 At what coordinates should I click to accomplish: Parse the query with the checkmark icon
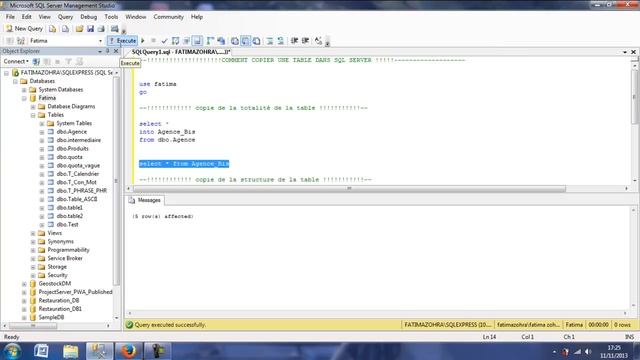(x=164, y=41)
